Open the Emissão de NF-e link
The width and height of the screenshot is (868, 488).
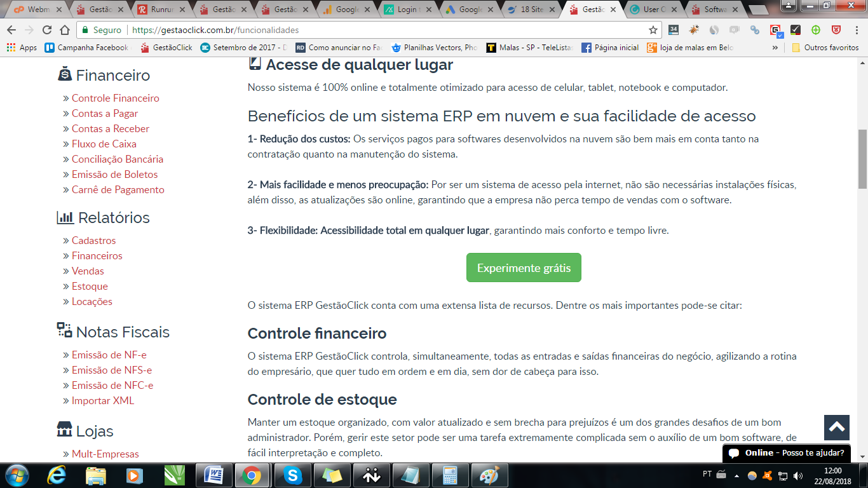coord(109,355)
